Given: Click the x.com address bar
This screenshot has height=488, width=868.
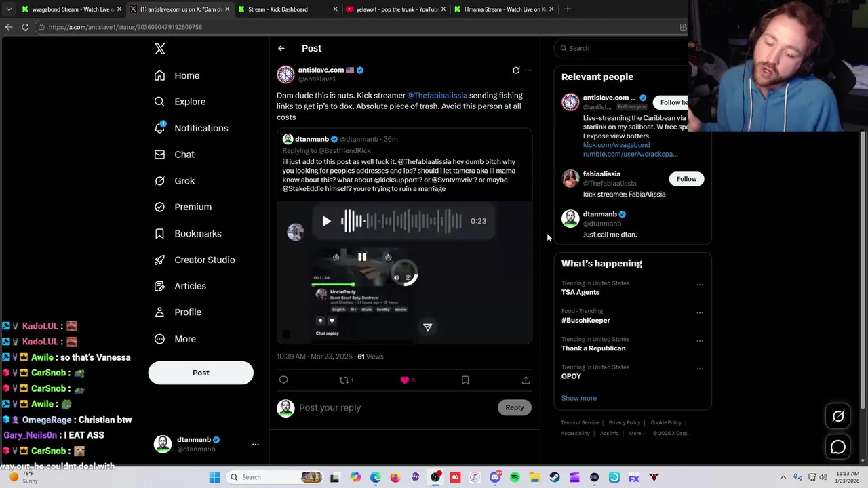Looking at the screenshot, I should point(359,27).
